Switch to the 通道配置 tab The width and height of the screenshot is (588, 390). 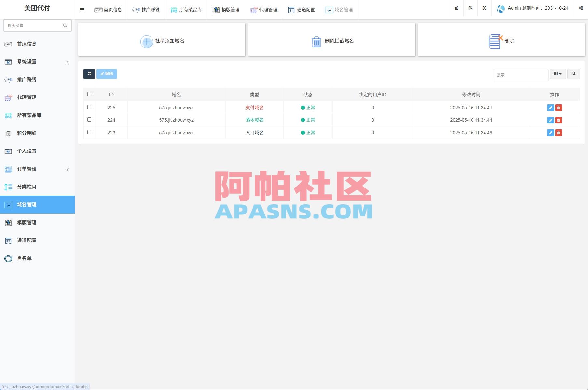pos(301,10)
